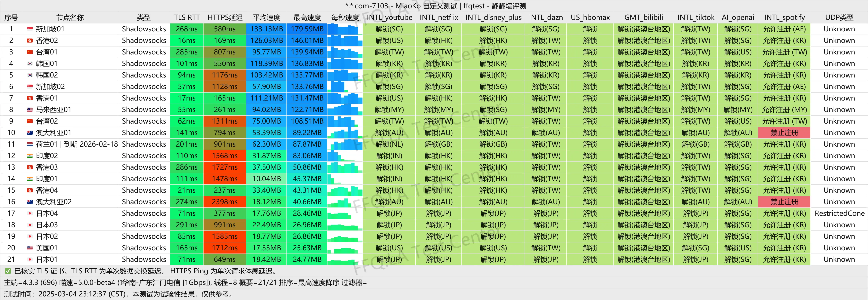
Task: Click the 序号 column header
Action: [x=11, y=17]
